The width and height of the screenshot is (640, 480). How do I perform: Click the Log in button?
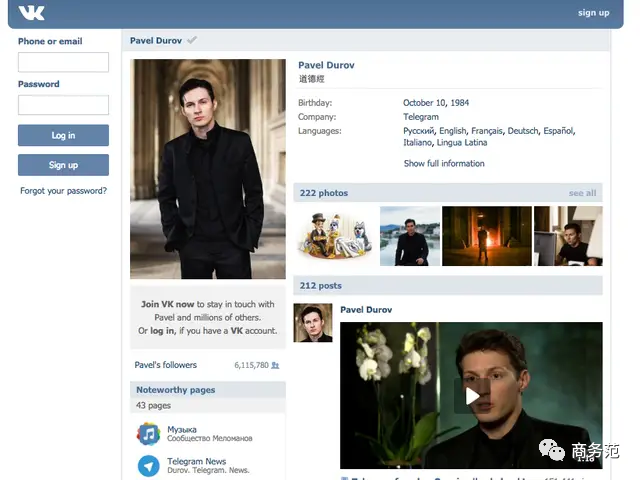pos(63,135)
